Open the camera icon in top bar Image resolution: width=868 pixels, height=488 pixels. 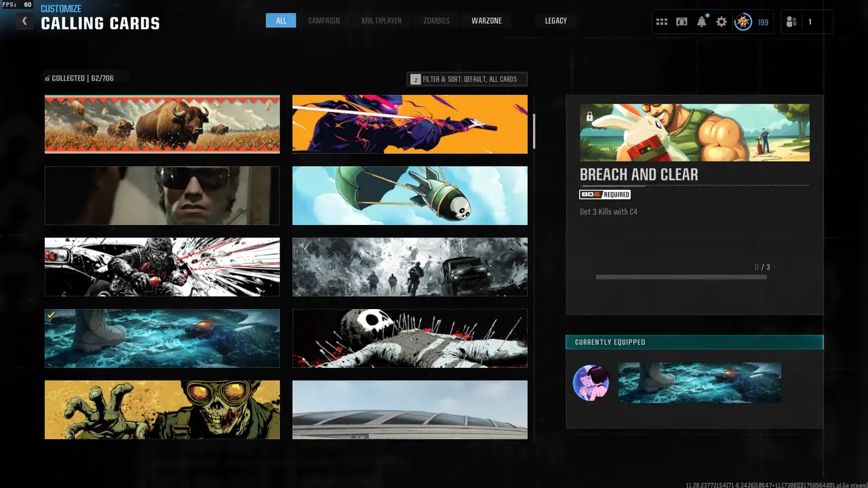682,22
